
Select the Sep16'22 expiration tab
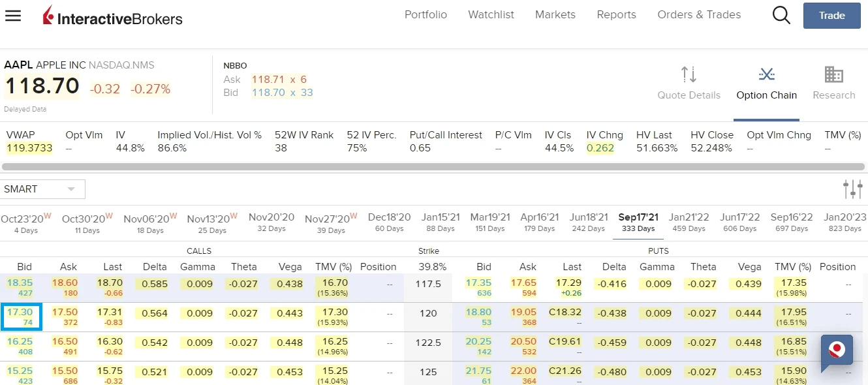click(x=792, y=223)
